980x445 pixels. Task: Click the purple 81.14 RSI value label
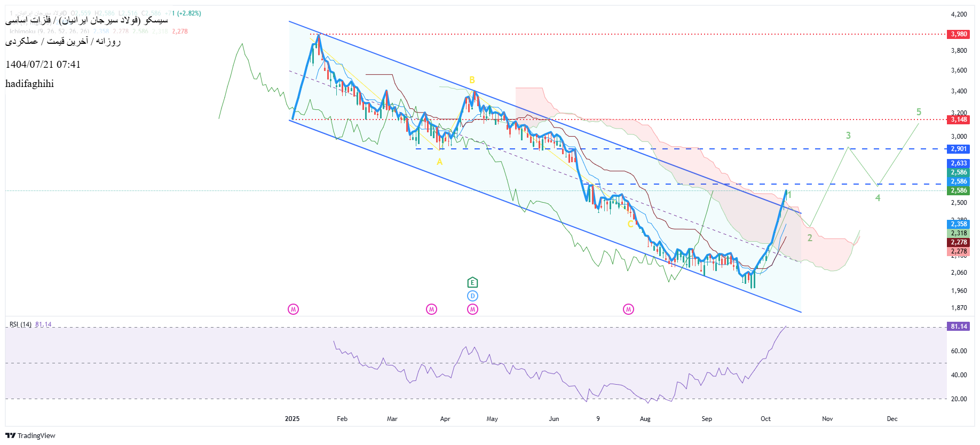959,327
